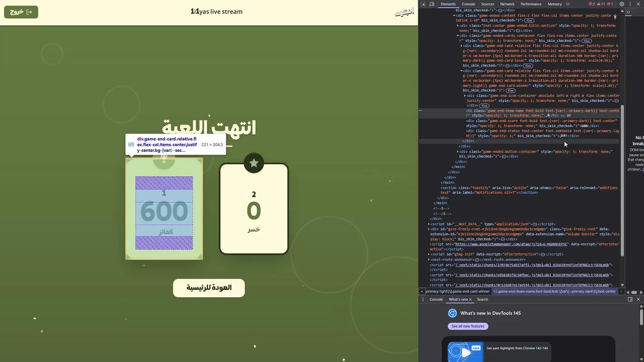The image size is (644, 362).
Task: Expand the styles sidebar tabs chevron
Action: click(628, 12)
